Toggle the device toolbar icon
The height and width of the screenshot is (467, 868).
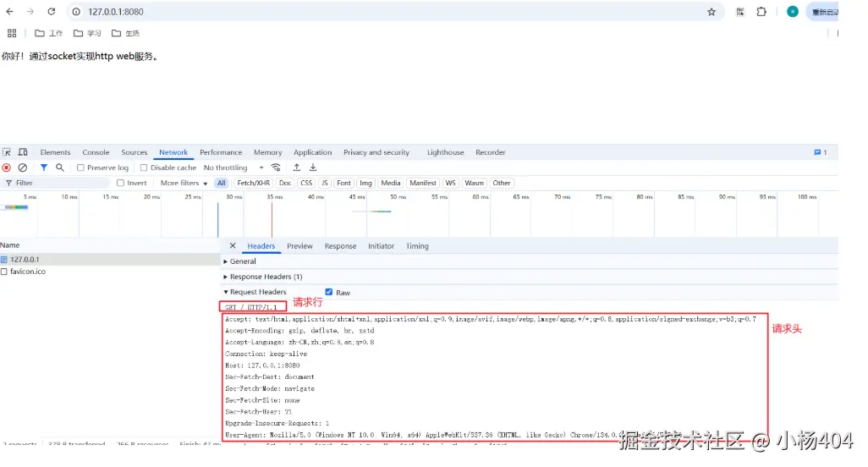click(23, 152)
